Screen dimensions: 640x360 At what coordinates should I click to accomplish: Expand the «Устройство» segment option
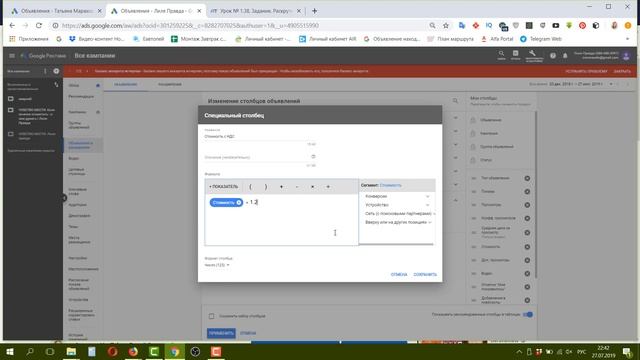397,205
